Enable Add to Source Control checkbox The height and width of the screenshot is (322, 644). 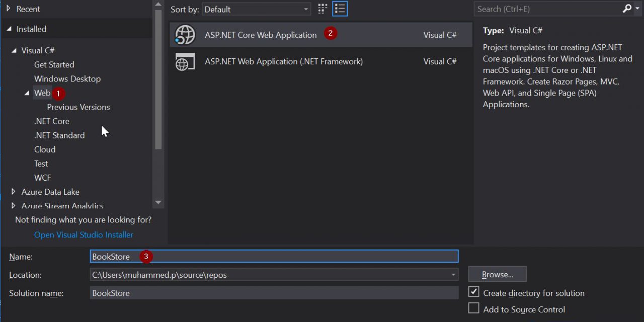point(473,308)
